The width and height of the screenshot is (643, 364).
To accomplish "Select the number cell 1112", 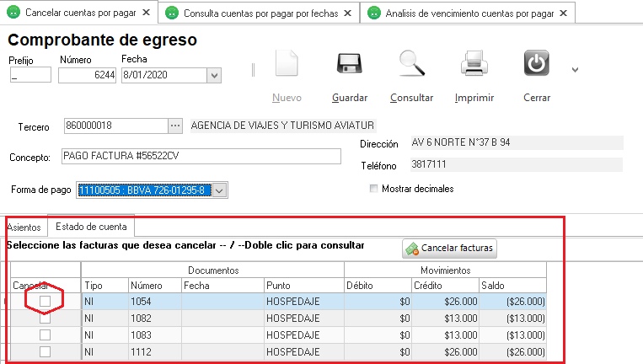I will coord(154,352).
